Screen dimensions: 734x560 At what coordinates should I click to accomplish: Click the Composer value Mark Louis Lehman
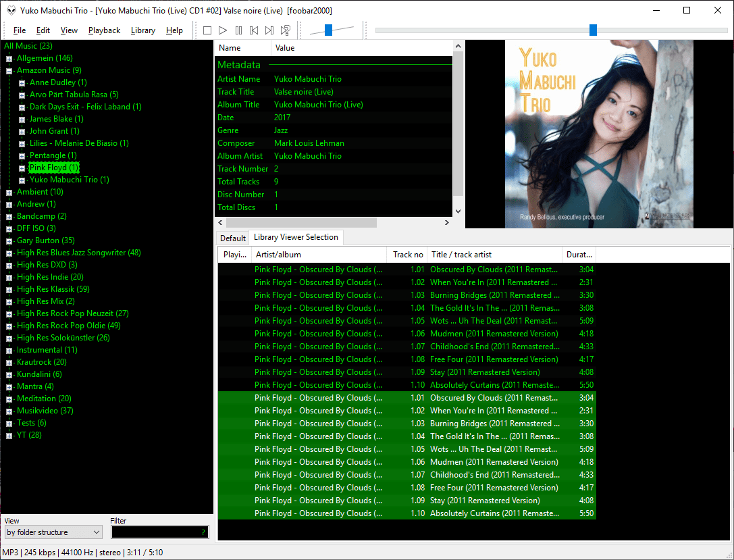pyautogui.click(x=309, y=143)
